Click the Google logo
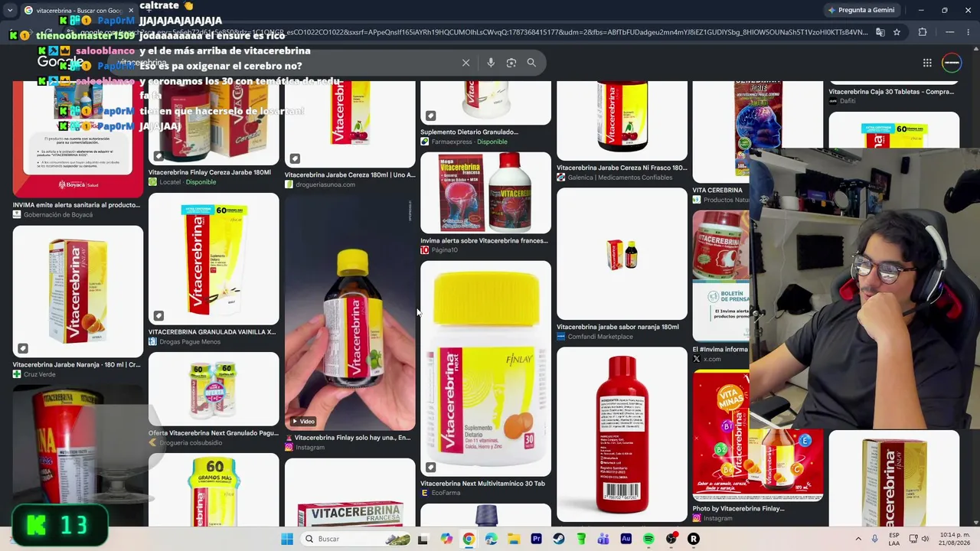 (x=60, y=63)
